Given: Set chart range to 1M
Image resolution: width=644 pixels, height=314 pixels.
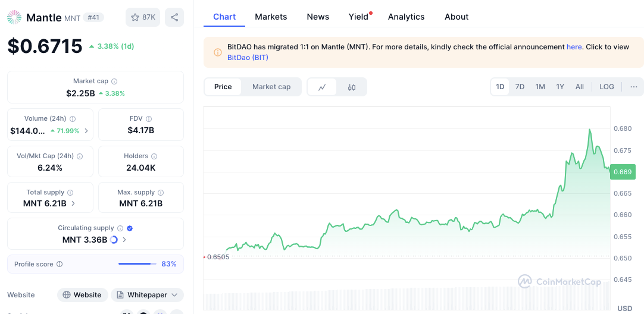Looking at the screenshot, I should tap(540, 87).
